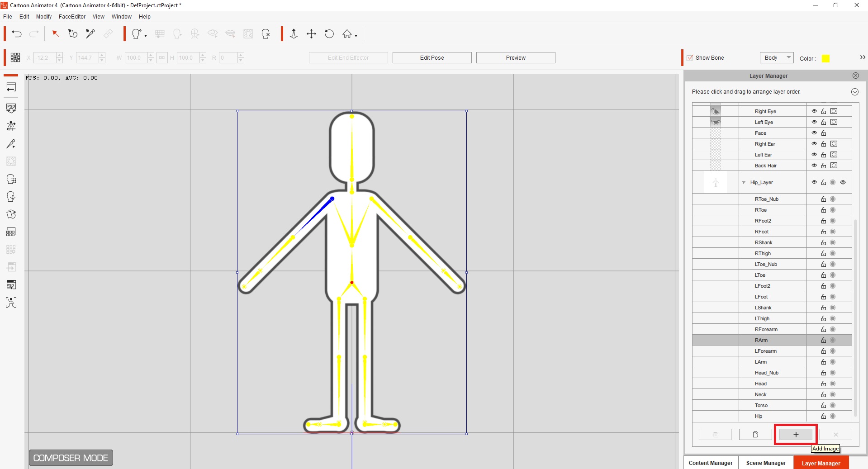868x469 pixels.
Task: Click the yellow bone Color swatch
Action: [x=825, y=58]
